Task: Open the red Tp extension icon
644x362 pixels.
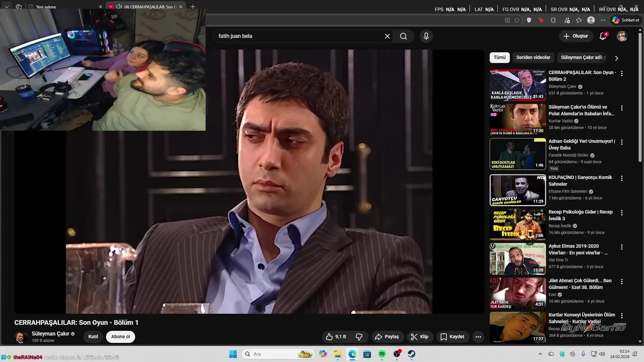Action: (541, 20)
